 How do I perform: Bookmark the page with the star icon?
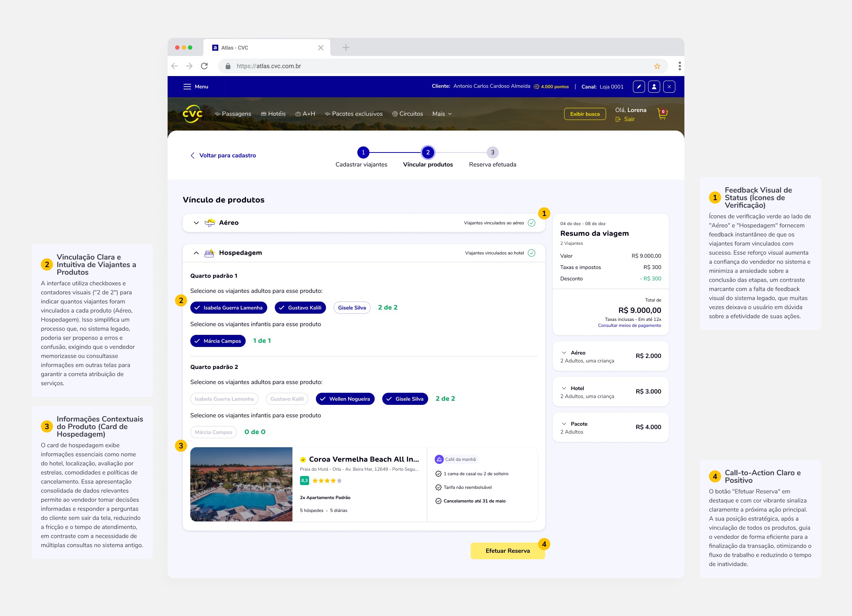657,66
